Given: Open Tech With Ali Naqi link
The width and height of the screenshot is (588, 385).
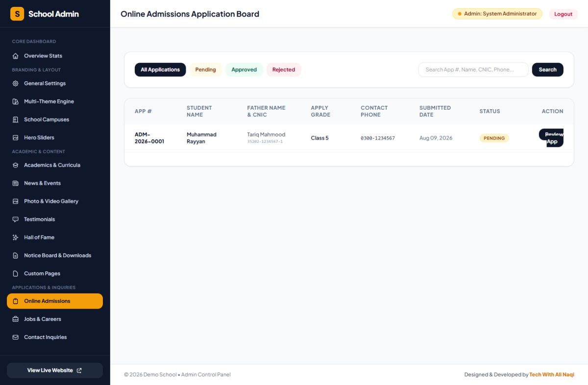Looking at the screenshot, I should click(x=552, y=375).
